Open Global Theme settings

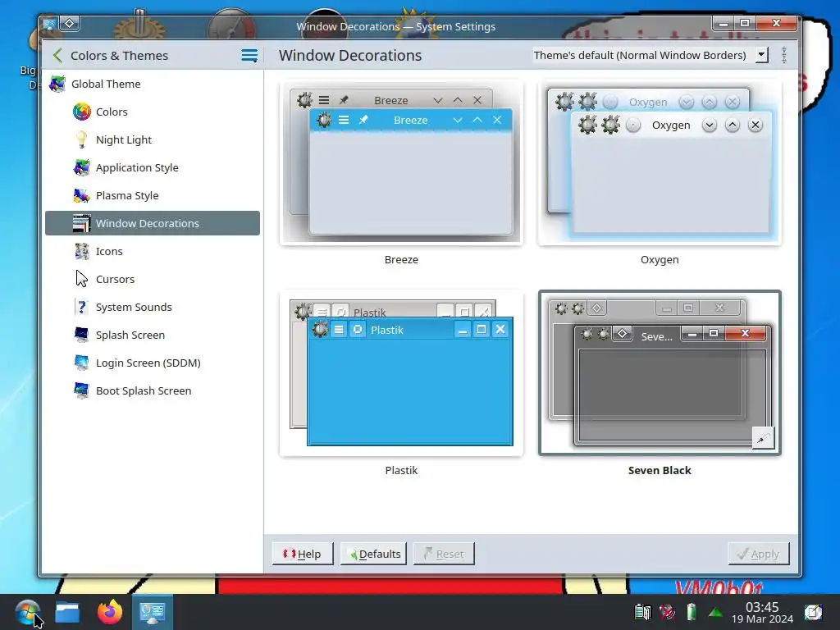click(x=153, y=84)
